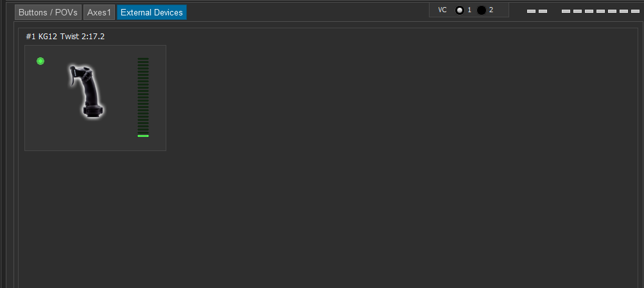644x288 pixels.
Task: Click the third dash of the seven-dash group
Action: tap(589, 11)
